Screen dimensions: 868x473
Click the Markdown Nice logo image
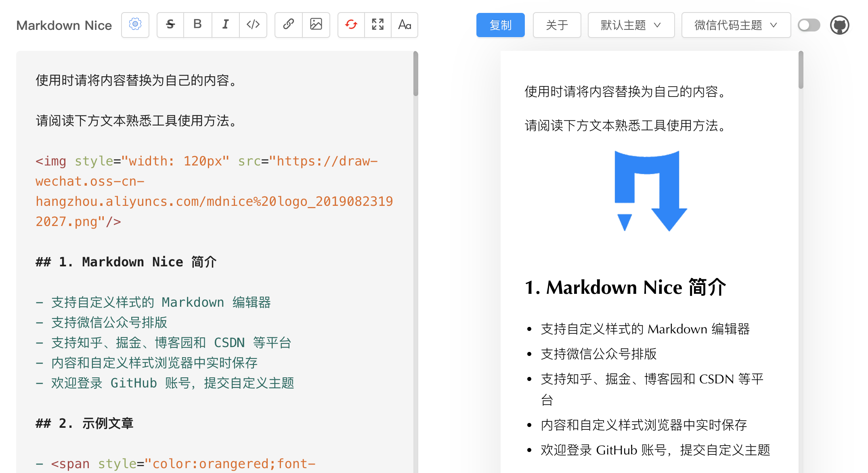tap(650, 194)
